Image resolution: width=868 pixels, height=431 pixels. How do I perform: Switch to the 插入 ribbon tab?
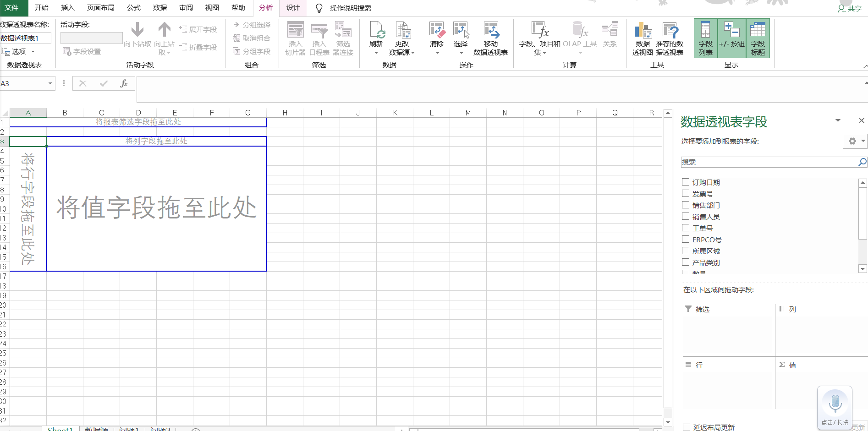pos(67,8)
